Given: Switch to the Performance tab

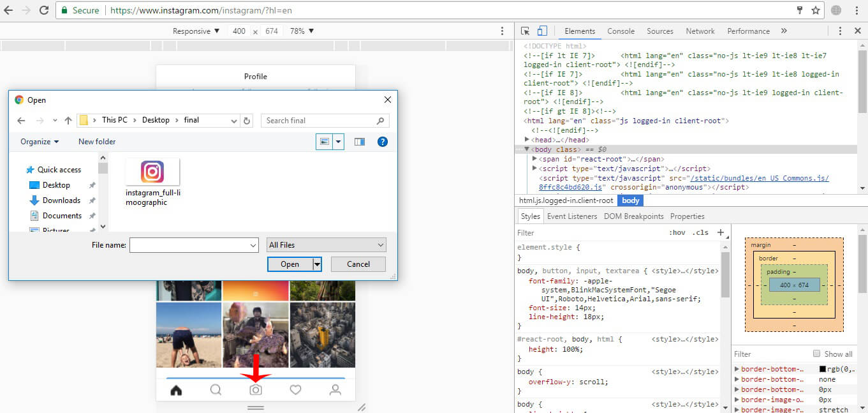Looking at the screenshot, I should [748, 31].
